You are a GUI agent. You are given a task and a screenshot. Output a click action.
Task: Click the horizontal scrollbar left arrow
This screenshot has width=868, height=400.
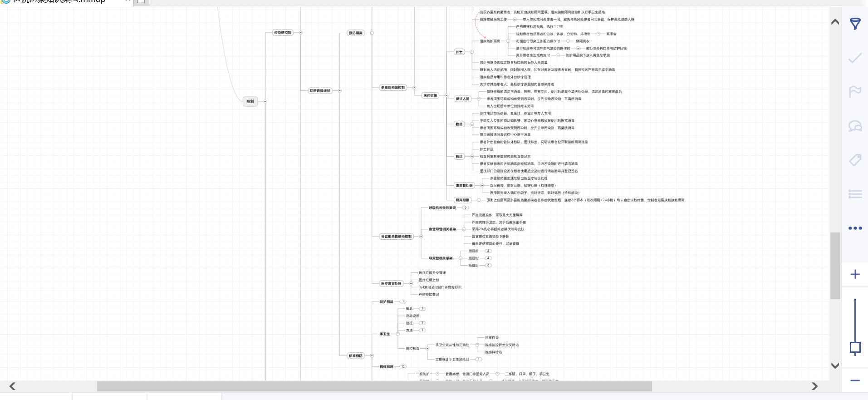point(12,386)
